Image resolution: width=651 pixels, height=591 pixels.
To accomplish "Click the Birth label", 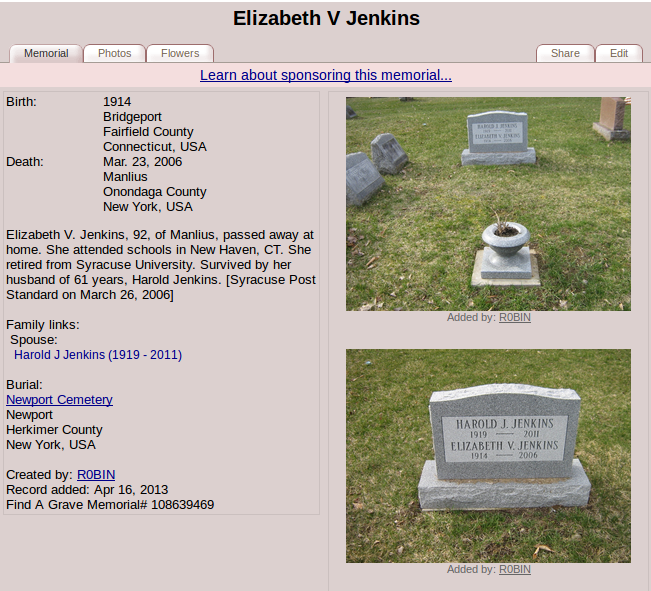I will 21,102.
